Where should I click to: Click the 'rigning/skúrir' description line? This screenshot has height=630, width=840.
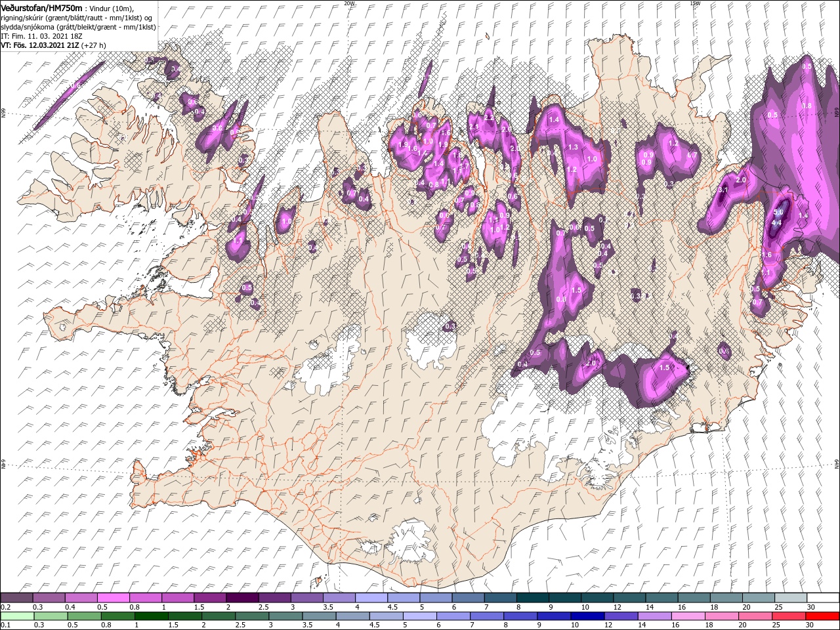(x=76, y=17)
